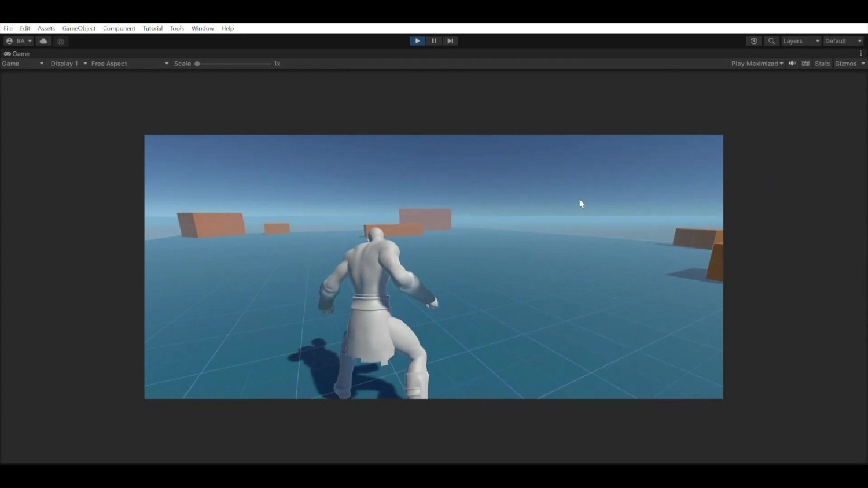Click the account avatar icon

9,41
